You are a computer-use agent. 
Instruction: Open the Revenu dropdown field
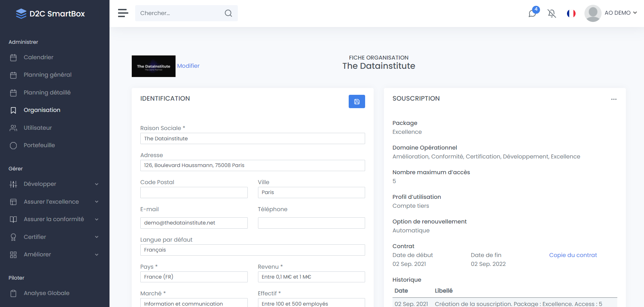click(x=311, y=277)
